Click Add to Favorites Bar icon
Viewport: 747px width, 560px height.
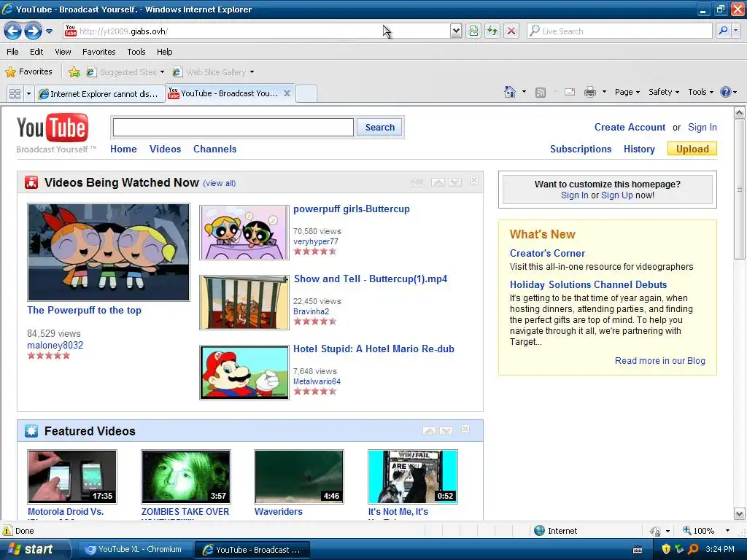(74, 72)
